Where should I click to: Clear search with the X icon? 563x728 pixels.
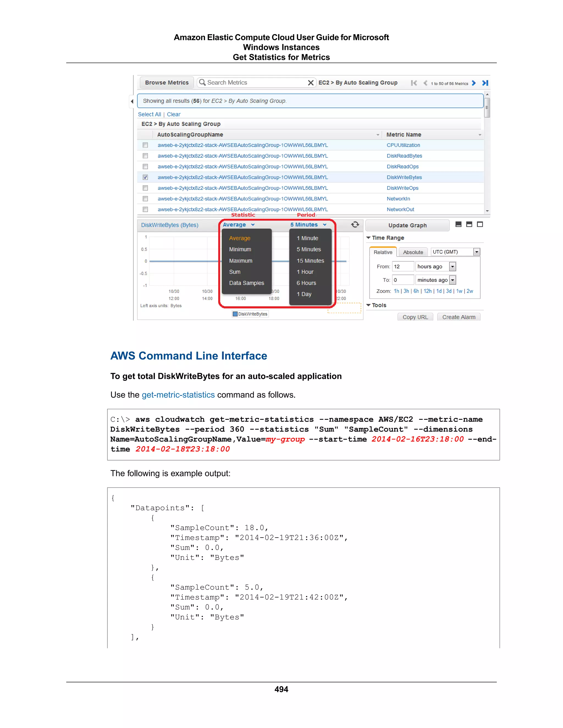tap(311, 83)
